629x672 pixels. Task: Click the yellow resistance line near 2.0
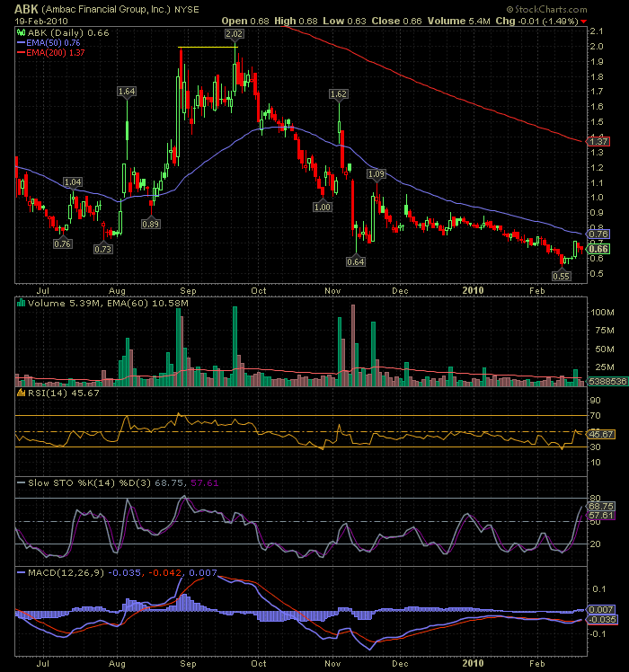point(208,47)
